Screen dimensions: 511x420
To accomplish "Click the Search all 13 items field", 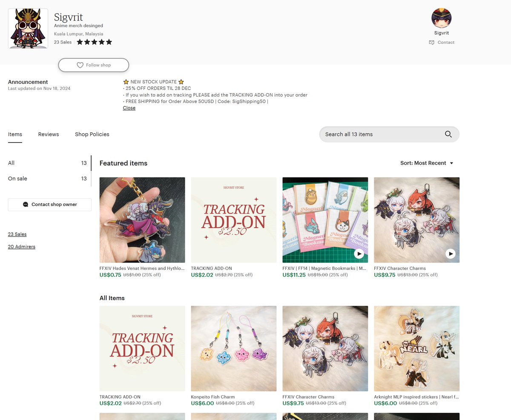I will [x=389, y=134].
